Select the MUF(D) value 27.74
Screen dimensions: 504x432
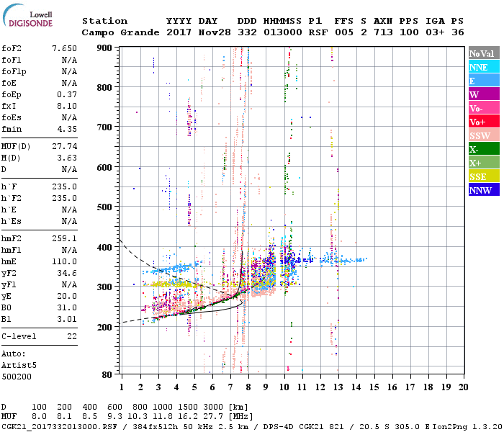coord(64,145)
